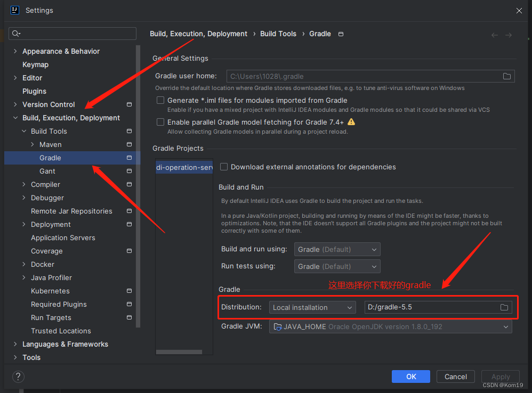Click project icon beside Remote Jar Repositories
Viewport: 532px width, 393px height.
click(x=129, y=211)
